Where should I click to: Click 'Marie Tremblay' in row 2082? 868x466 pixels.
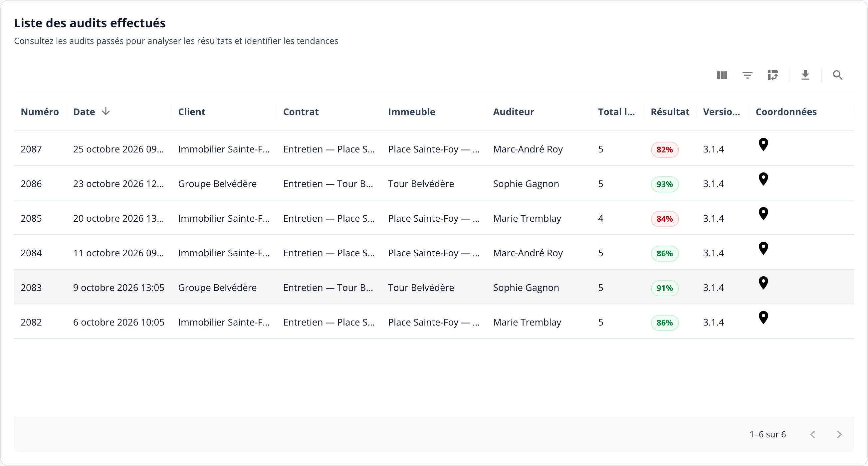click(x=527, y=322)
